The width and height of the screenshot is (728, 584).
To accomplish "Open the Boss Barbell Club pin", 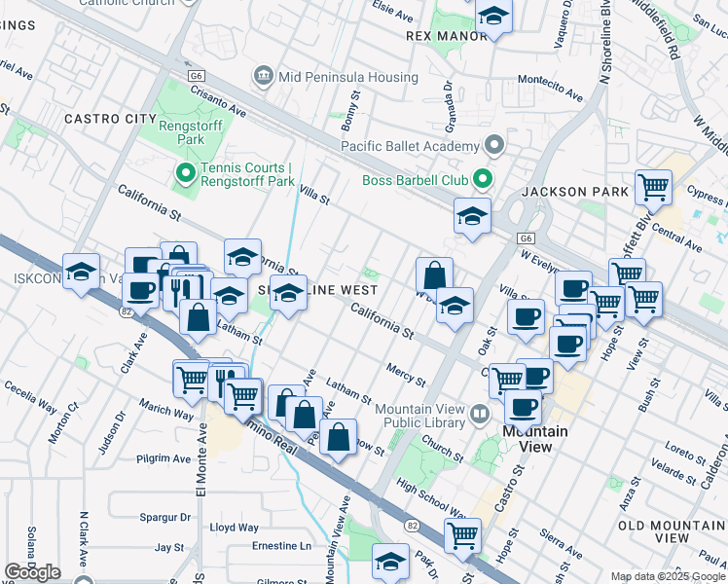I will [483, 179].
